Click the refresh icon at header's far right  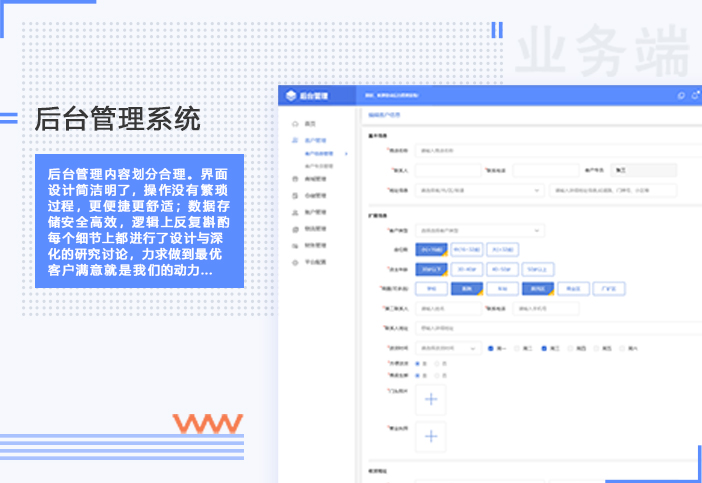[x=695, y=96]
